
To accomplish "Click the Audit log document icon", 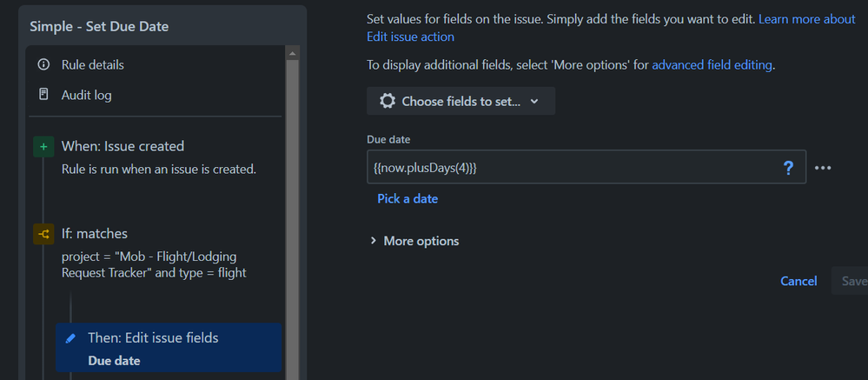I will click(43, 95).
